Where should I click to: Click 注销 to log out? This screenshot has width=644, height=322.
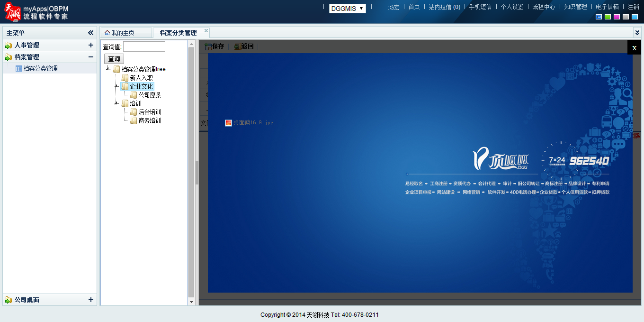633,7
